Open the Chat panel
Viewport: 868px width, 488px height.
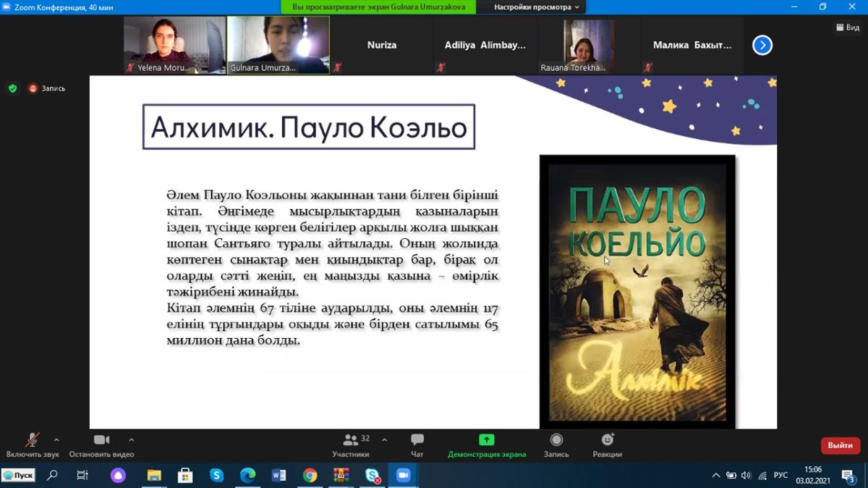click(417, 440)
